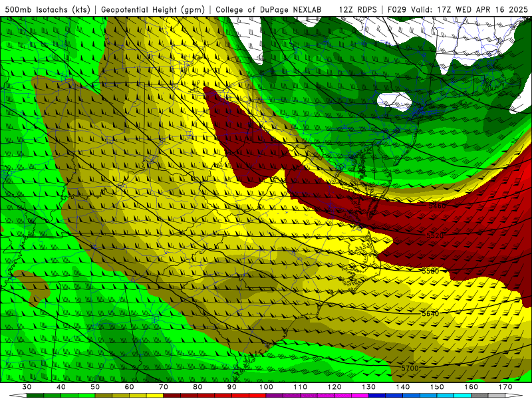Click the 90 value on the color scale
The height and width of the screenshot is (399, 532).
(x=231, y=387)
